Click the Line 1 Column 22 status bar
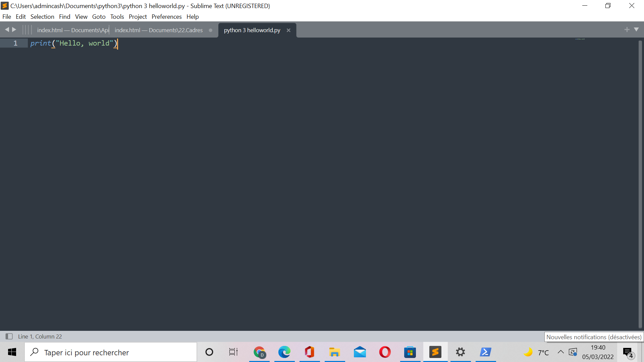Image resolution: width=644 pixels, height=362 pixels. (39, 337)
